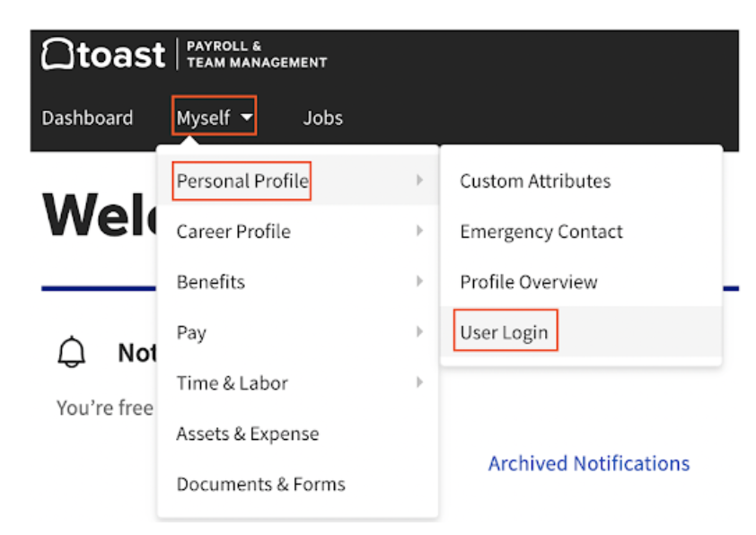
Task: Expand the Benefits submenu arrow
Action: pos(421,282)
